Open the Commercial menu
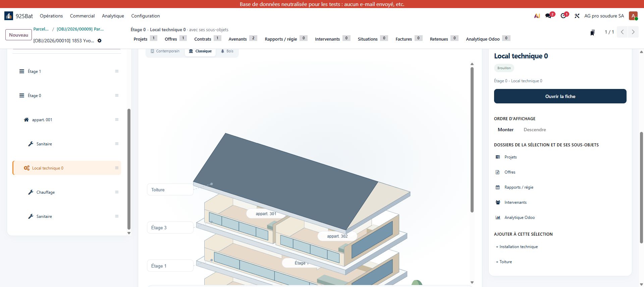 82,16
